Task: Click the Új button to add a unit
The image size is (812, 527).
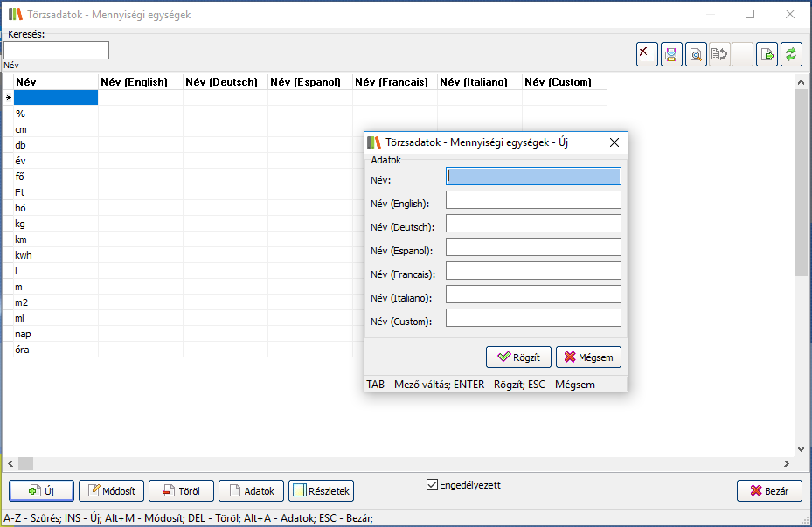Action: coord(41,491)
